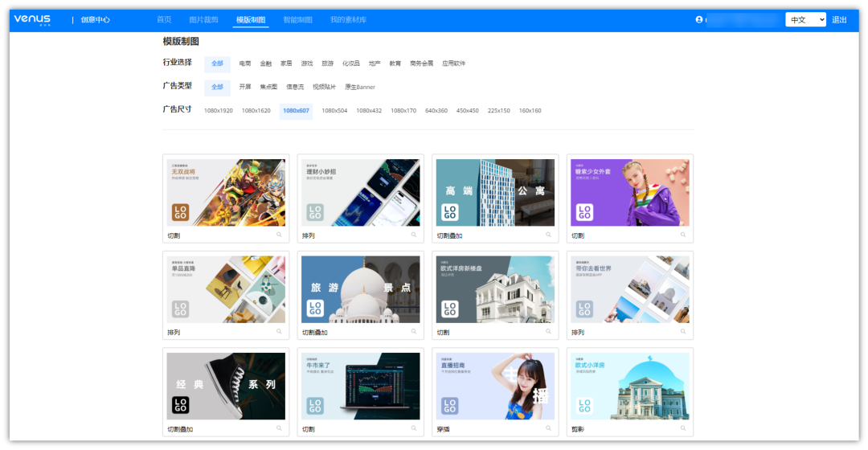Open the 中文 language dropdown

[805, 20]
